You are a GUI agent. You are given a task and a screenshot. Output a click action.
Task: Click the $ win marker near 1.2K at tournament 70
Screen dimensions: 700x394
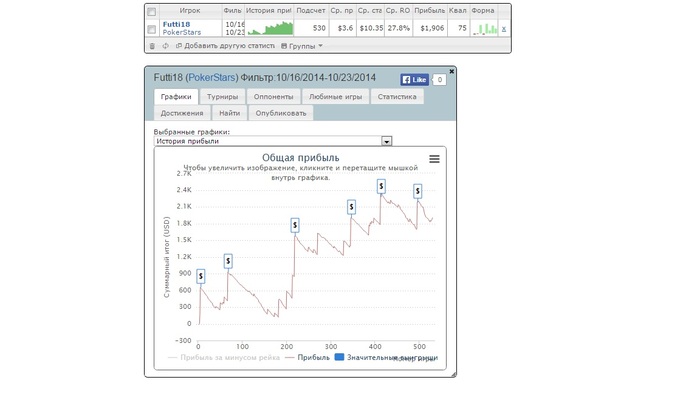tap(228, 261)
